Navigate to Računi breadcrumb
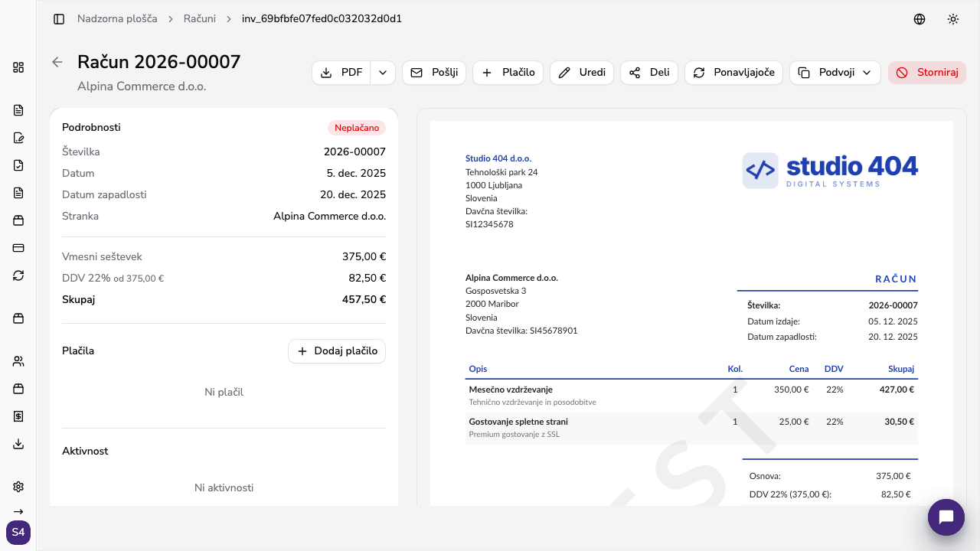The height and width of the screenshot is (551, 980). (200, 18)
